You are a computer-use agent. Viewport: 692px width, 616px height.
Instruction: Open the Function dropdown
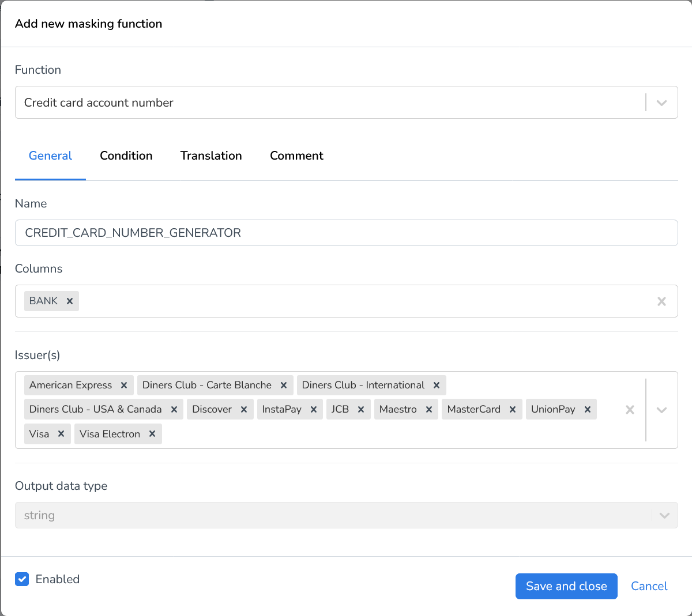pos(662,102)
